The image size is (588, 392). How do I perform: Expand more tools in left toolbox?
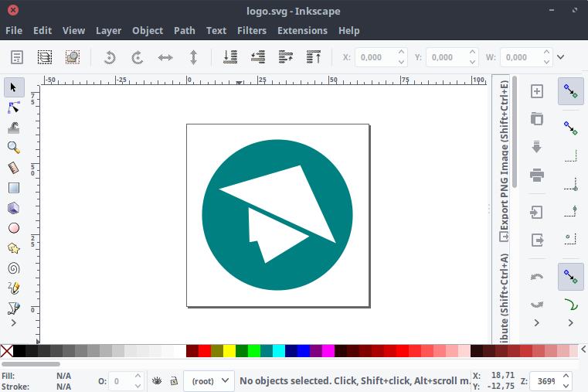(x=14, y=323)
